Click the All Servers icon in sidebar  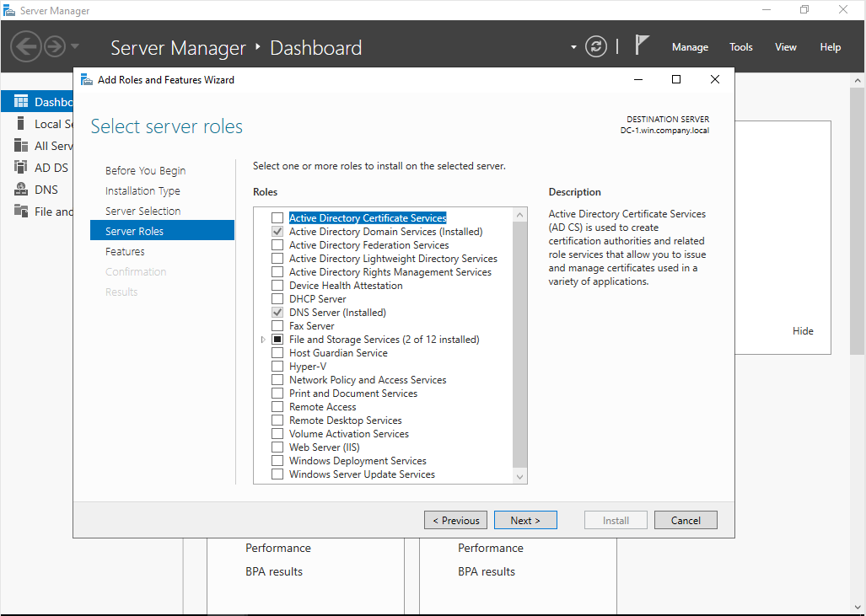pyautogui.click(x=21, y=146)
